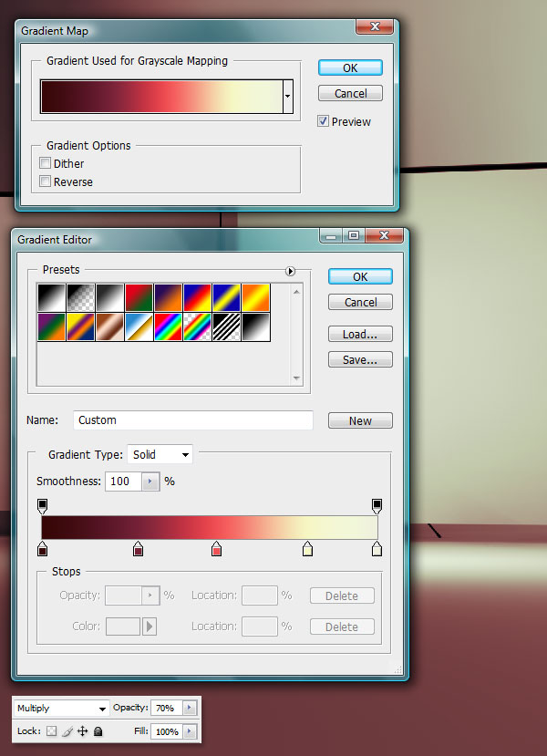547x756 pixels.
Task: Select the orange-yellow-orange gradient preset
Action: click(255, 297)
